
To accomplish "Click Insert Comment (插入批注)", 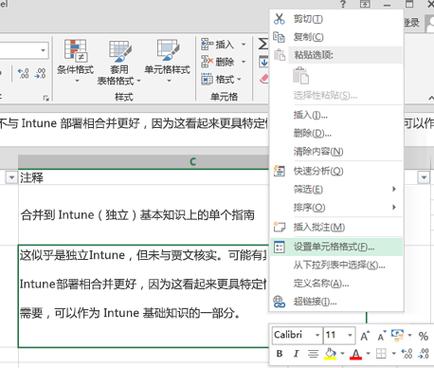I will pos(336,227).
